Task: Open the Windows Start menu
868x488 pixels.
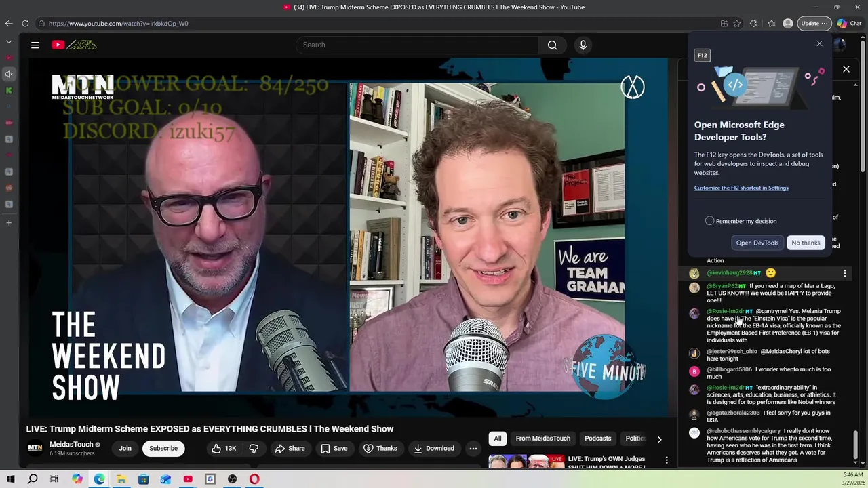Action: (10, 479)
